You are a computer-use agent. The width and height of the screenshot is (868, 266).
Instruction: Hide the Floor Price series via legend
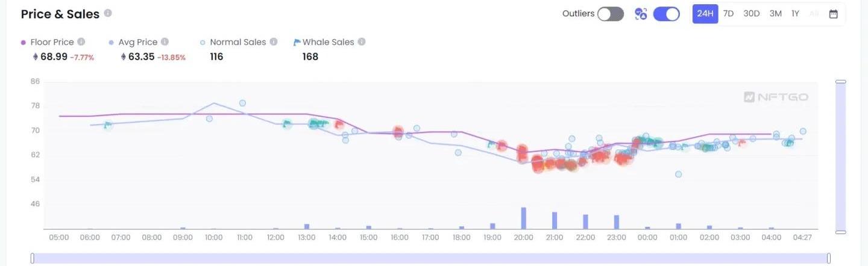pos(52,42)
